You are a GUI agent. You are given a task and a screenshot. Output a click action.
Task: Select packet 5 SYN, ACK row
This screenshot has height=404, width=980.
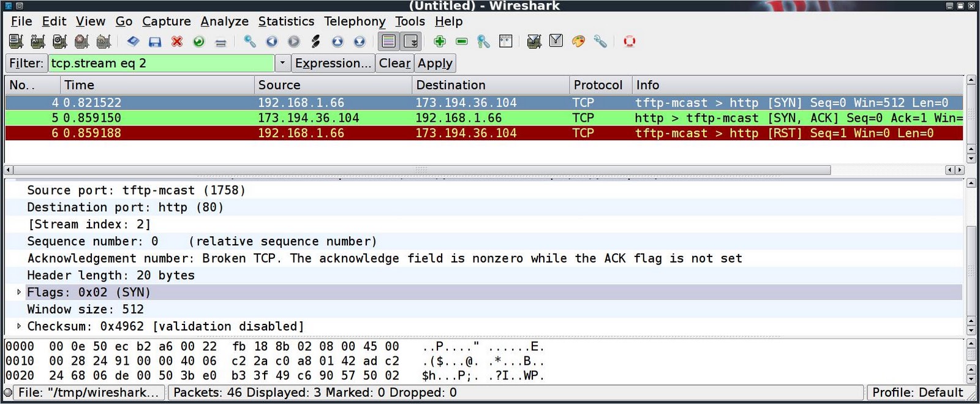pos(484,118)
